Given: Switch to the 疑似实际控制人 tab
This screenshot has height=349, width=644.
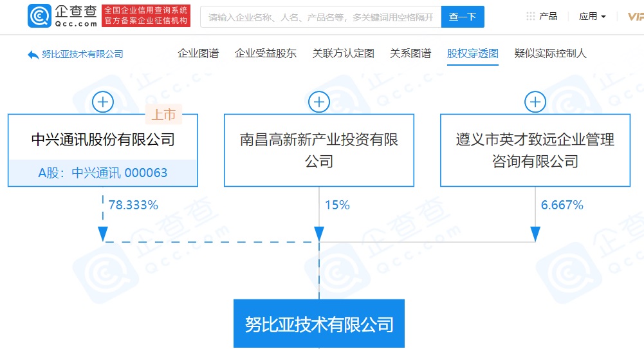Looking at the screenshot, I should click(550, 53).
